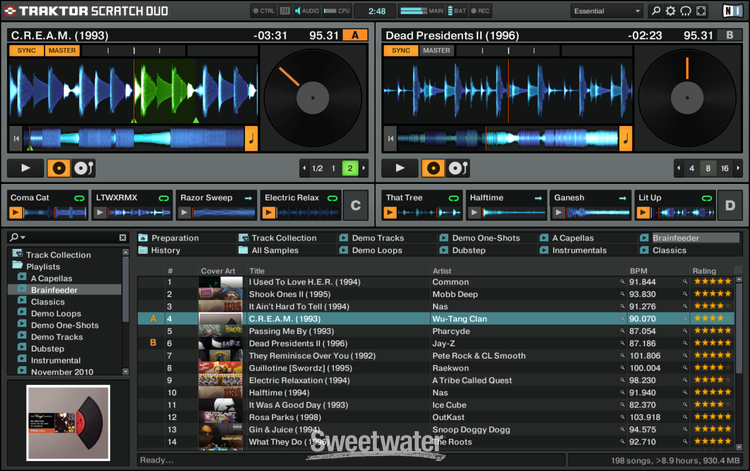Viewport: 750px width, 471px height.
Task: Open Preferences gear icon
Action: (671, 11)
